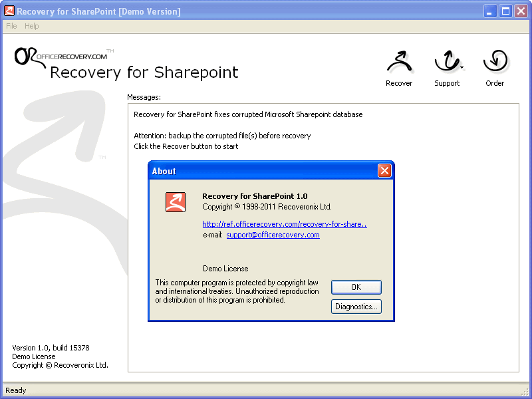The width and height of the screenshot is (532, 399).
Task: Click 'Demo License' text in left panel
Action: pos(34,356)
